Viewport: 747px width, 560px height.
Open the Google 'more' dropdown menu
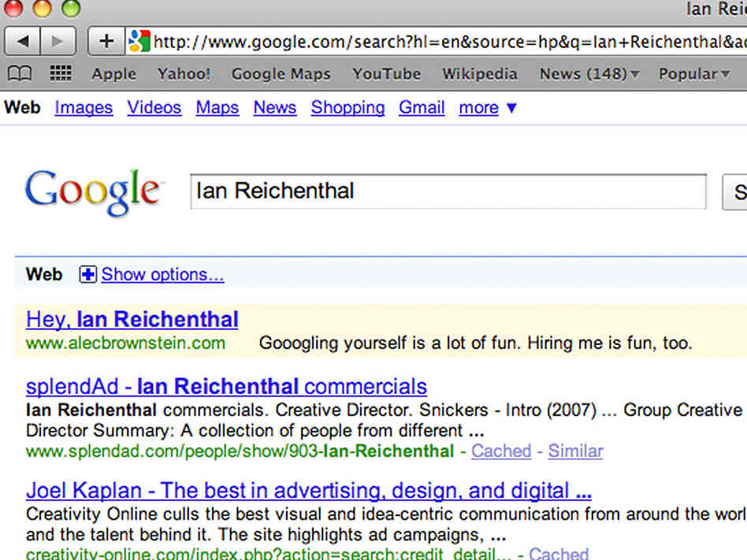488,108
